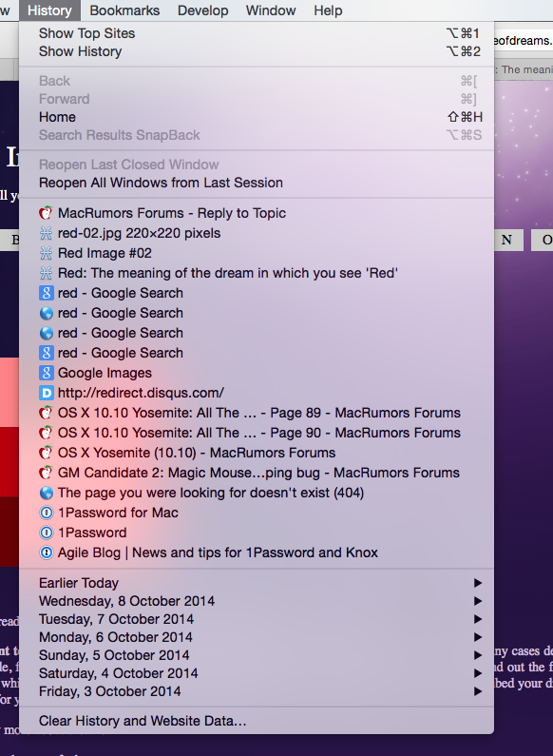This screenshot has width=553, height=756.
Task: Open the http://redirect.disqus.com/ entry
Action: pos(257,393)
